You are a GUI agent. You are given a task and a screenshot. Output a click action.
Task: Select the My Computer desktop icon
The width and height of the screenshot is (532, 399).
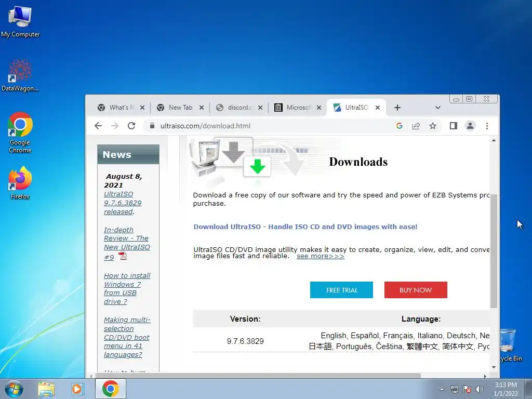click(20, 21)
